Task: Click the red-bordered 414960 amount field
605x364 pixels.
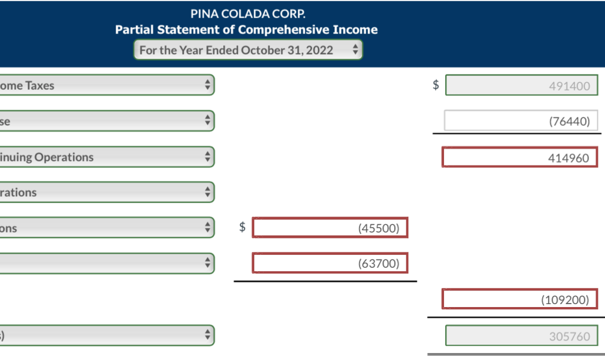Action: click(x=520, y=157)
